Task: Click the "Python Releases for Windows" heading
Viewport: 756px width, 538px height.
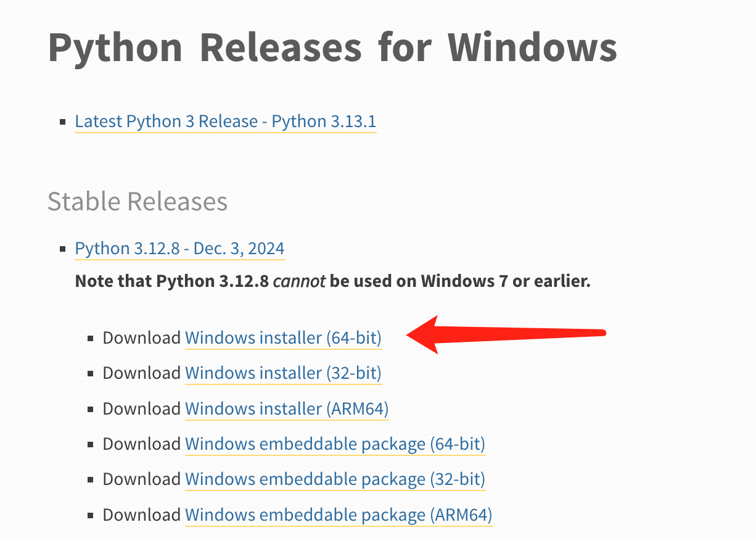Action: point(332,47)
